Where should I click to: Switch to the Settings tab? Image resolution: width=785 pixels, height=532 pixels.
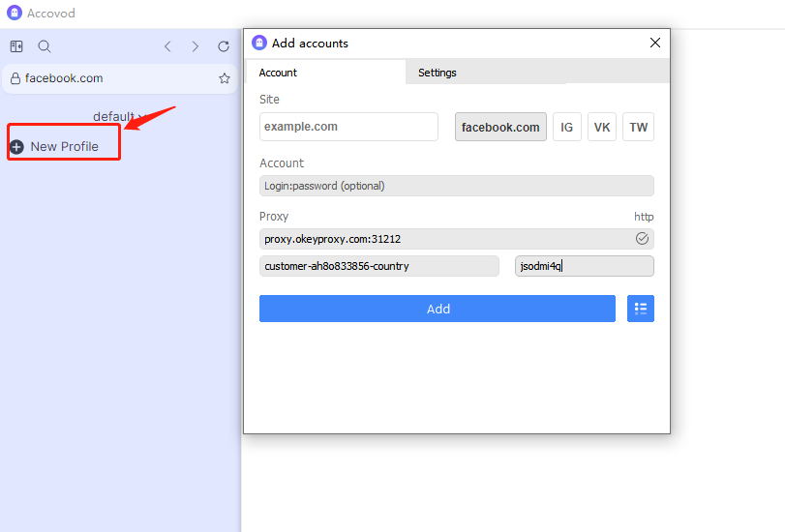[x=438, y=73]
